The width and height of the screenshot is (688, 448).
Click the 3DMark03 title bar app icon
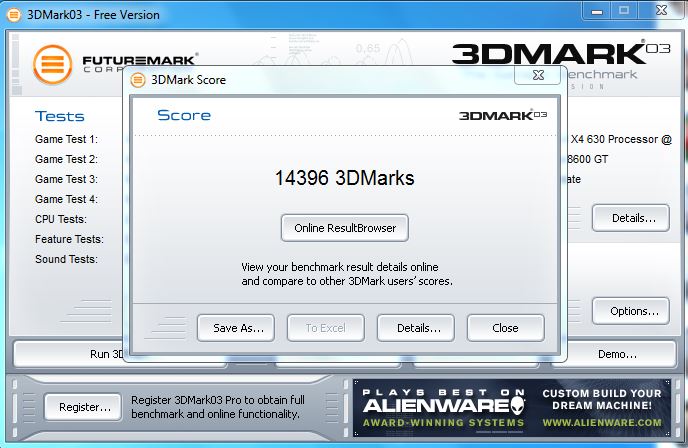(14, 14)
